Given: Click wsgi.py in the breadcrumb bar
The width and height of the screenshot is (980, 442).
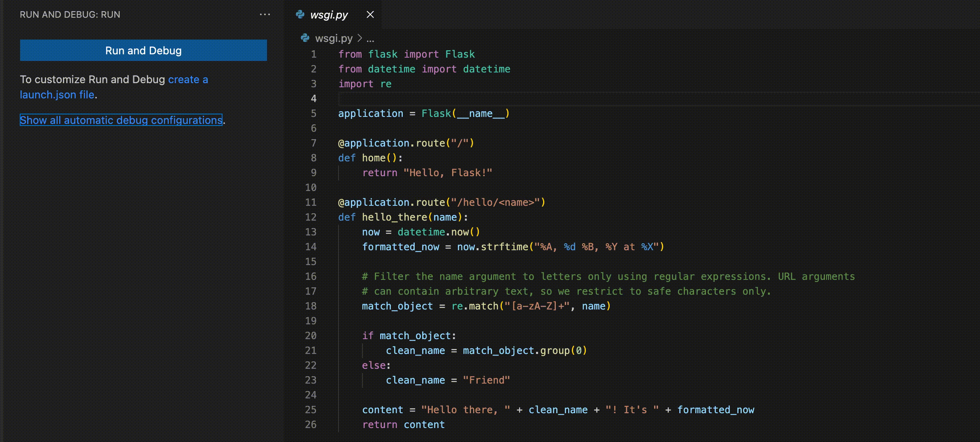Looking at the screenshot, I should (x=334, y=38).
